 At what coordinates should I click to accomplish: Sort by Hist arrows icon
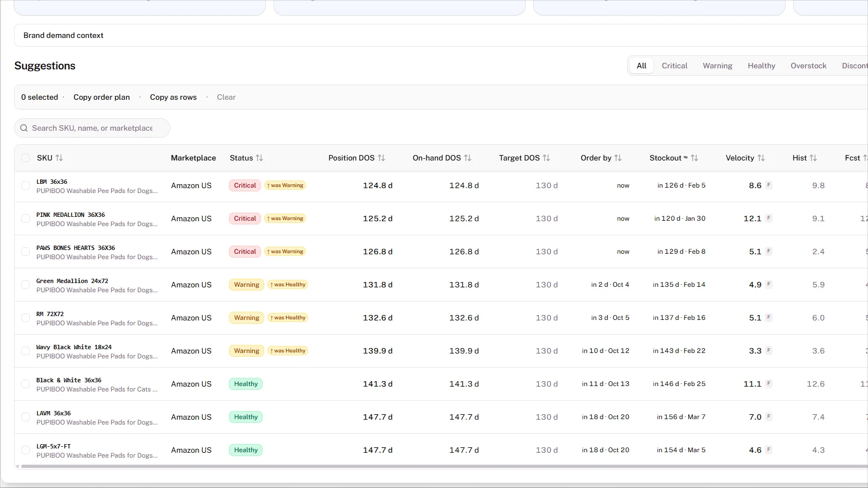pos(813,158)
